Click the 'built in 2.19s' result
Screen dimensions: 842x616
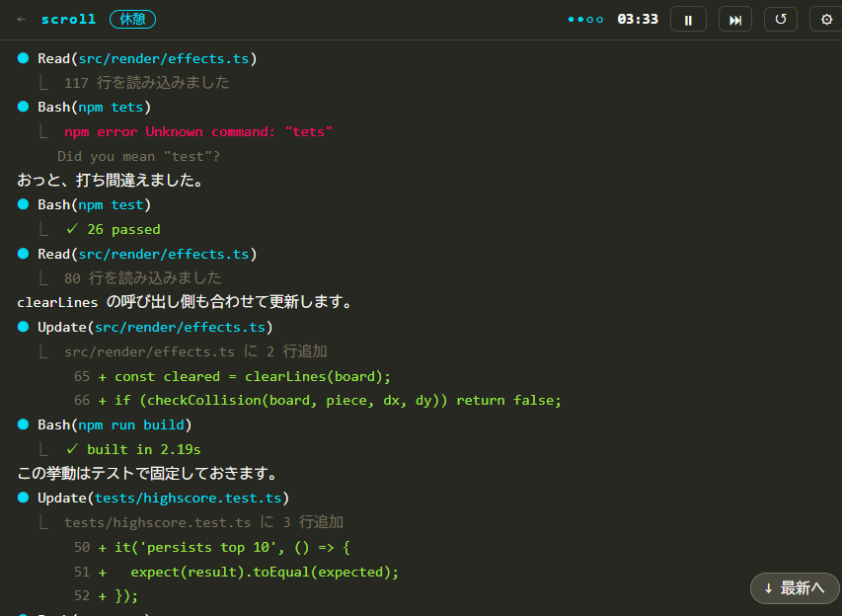point(133,449)
